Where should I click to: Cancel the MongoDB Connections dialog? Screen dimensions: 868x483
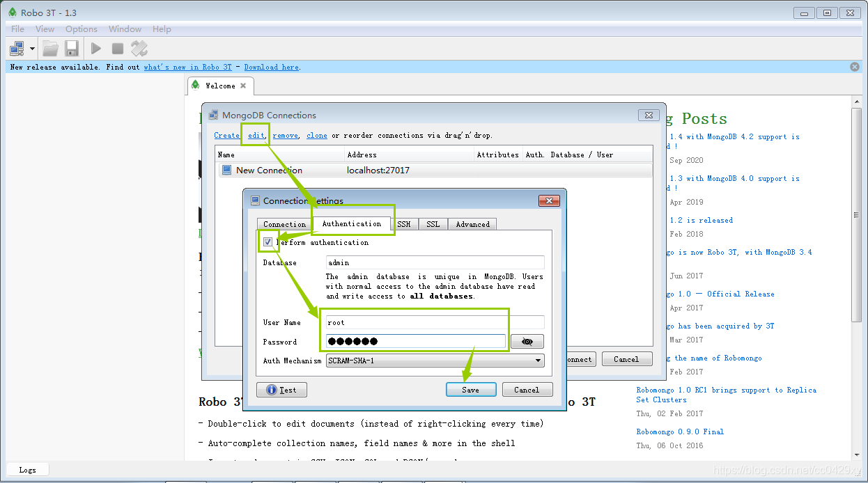coord(626,359)
